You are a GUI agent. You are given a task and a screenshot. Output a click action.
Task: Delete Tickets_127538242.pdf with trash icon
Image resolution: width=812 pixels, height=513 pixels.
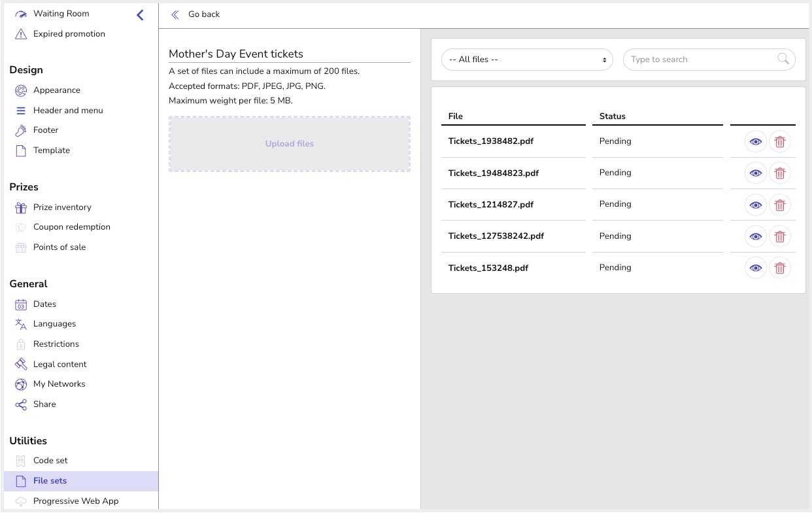pyautogui.click(x=780, y=236)
